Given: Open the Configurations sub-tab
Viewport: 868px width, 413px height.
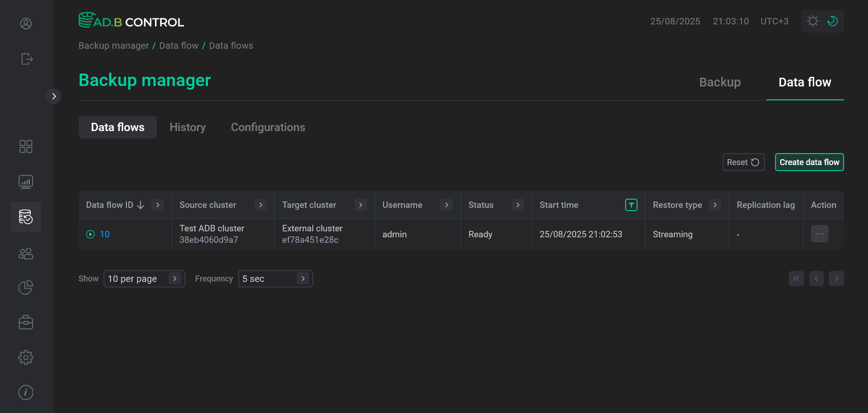Looking at the screenshot, I should pyautogui.click(x=268, y=127).
